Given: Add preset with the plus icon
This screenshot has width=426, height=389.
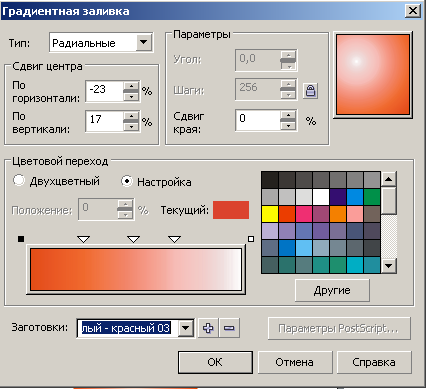Looking at the screenshot, I should [x=208, y=328].
